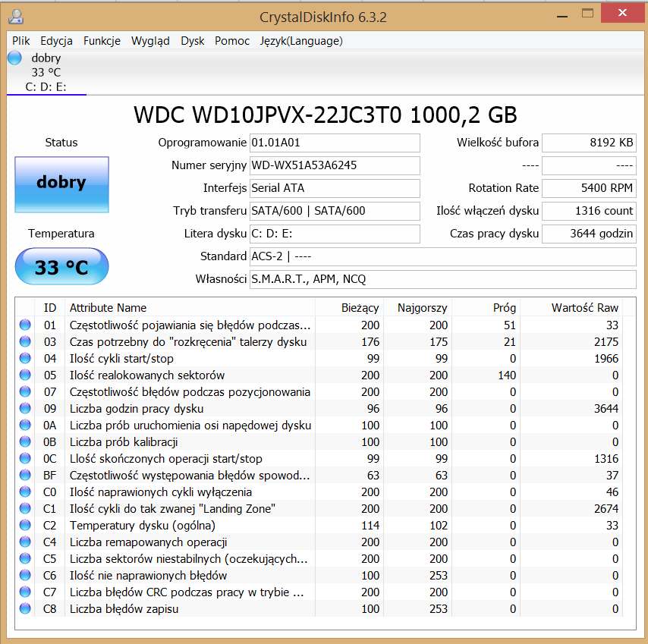The image size is (648, 644).
Task: Click the status orb for attribute 03
Action: point(25,341)
